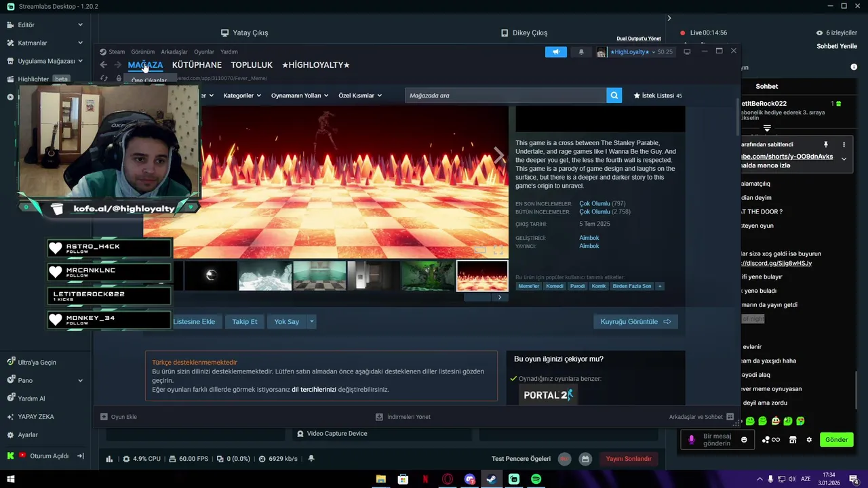Open the KÜTÜPHANE tab
868x488 pixels.
click(197, 65)
